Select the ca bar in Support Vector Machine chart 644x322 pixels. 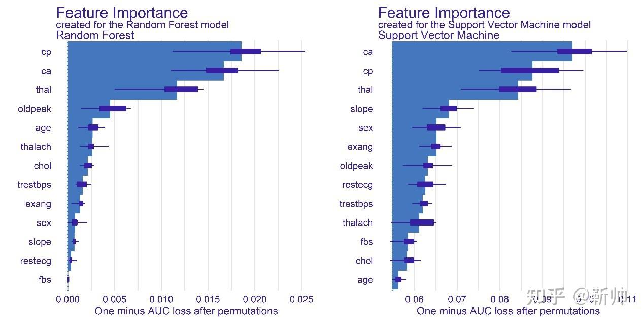tap(482, 52)
